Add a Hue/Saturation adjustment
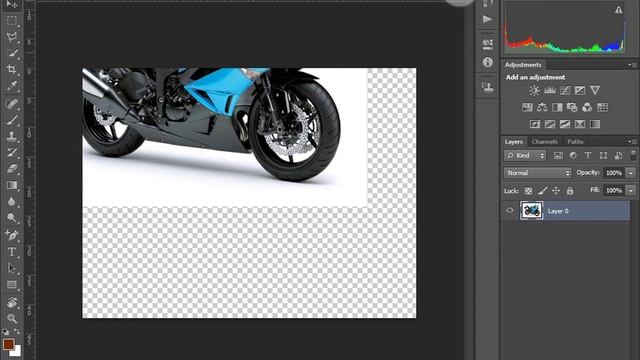The width and height of the screenshot is (640, 360). [527, 107]
